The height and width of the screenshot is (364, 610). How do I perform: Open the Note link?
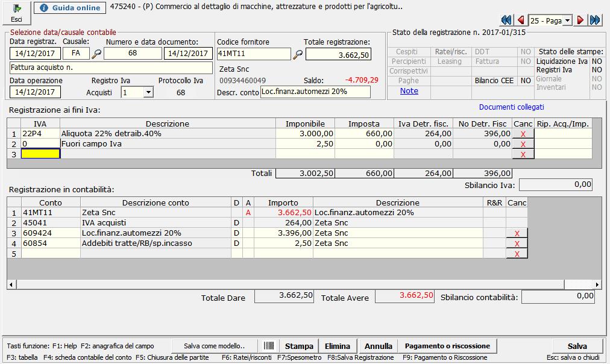click(409, 90)
